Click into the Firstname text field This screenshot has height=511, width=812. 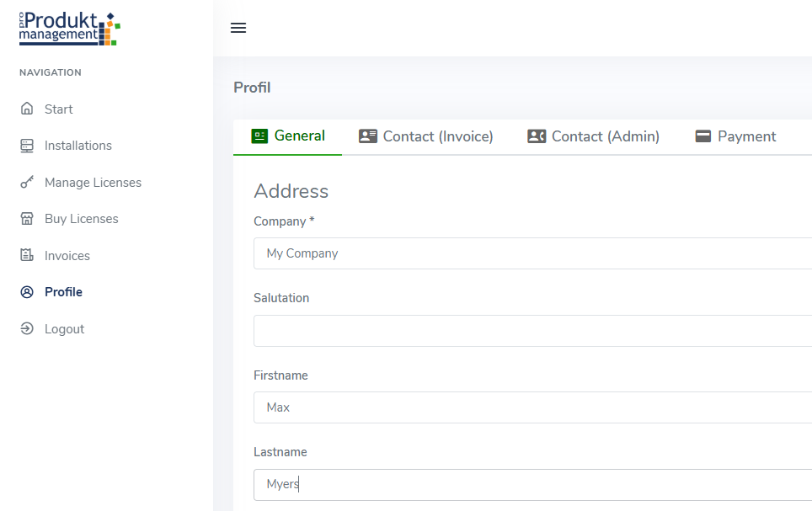coord(532,407)
